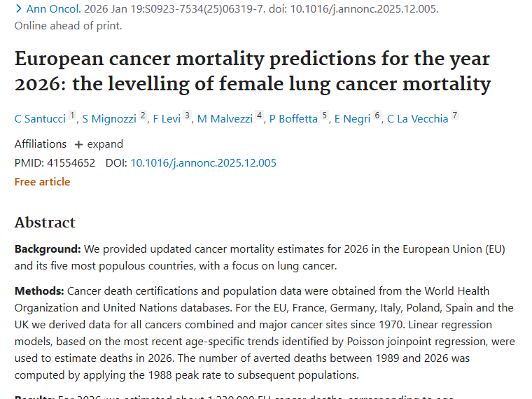
Task: Click the article title heading
Action: tap(252, 71)
